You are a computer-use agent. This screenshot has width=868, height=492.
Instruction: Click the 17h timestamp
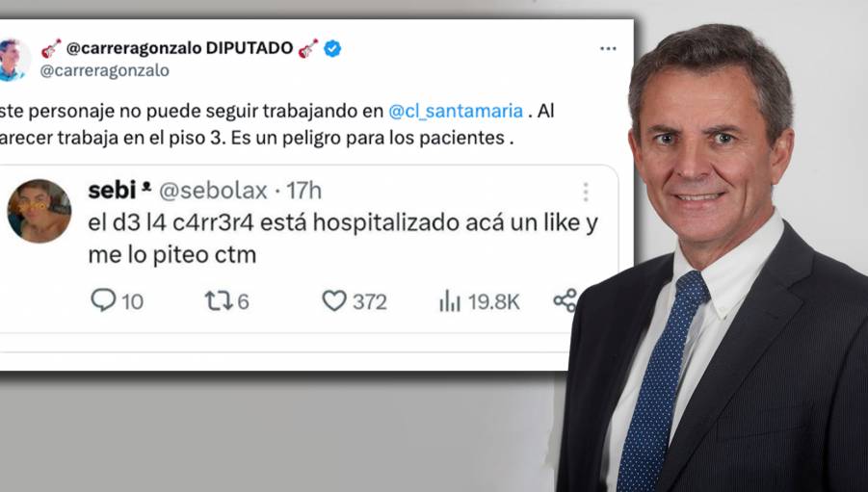[x=303, y=191]
